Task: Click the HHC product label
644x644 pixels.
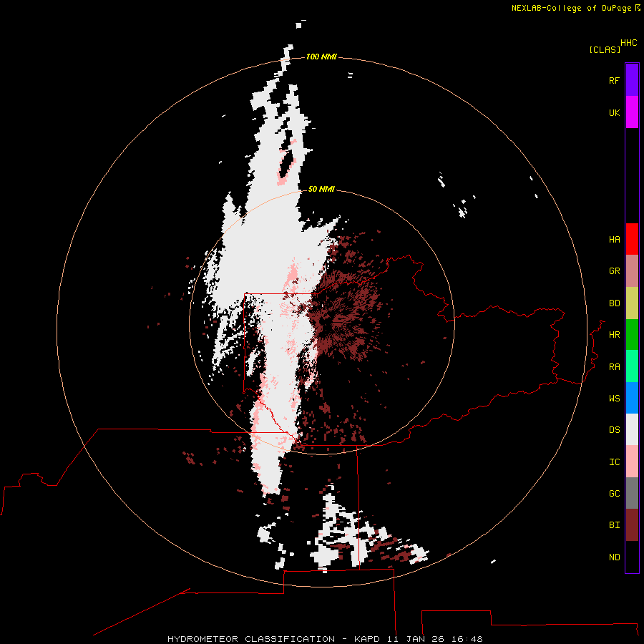Action: click(x=629, y=43)
